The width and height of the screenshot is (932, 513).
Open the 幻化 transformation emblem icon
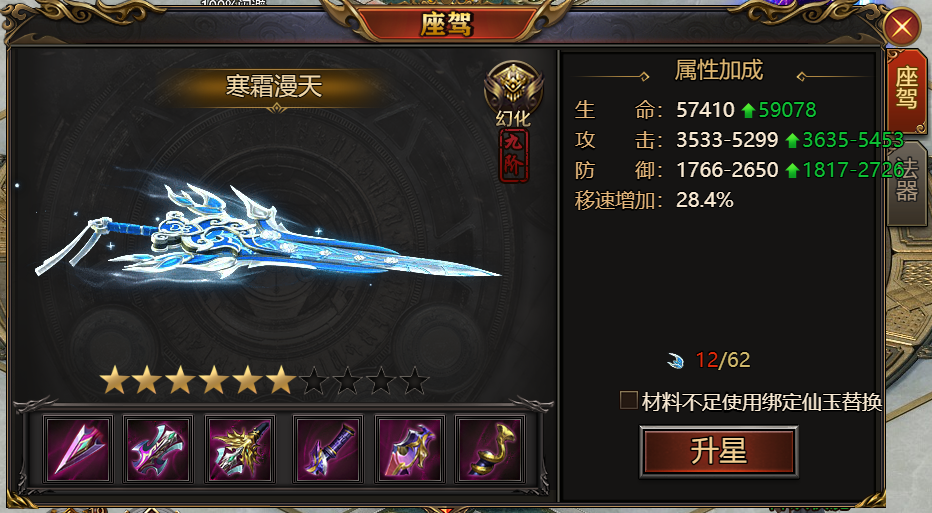click(514, 94)
